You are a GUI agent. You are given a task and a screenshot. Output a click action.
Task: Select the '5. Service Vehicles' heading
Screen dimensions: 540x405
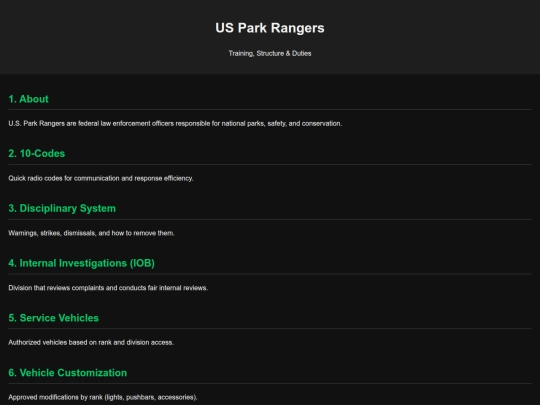click(x=53, y=318)
